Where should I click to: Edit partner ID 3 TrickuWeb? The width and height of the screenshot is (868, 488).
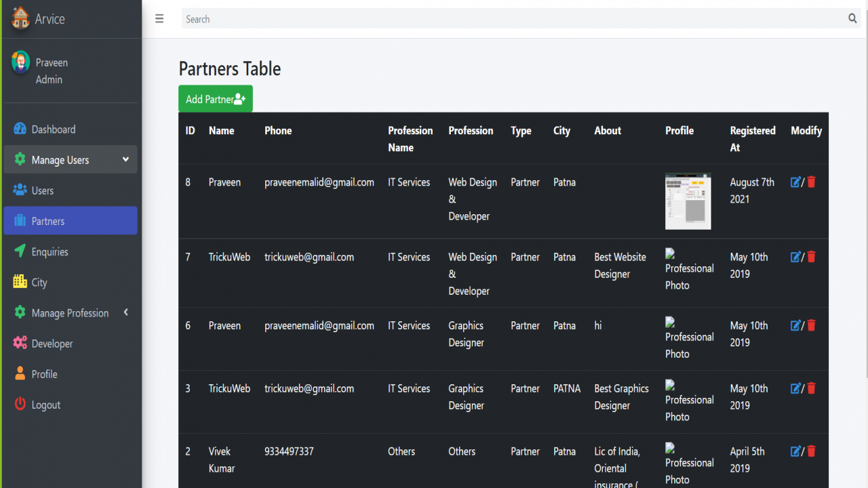pyautogui.click(x=795, y=388)
